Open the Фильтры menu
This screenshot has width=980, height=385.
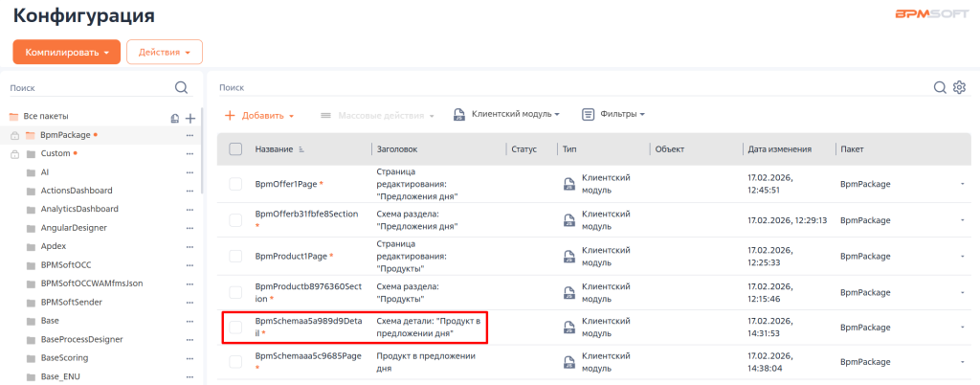pyautogui.click(x=613, y=114)
